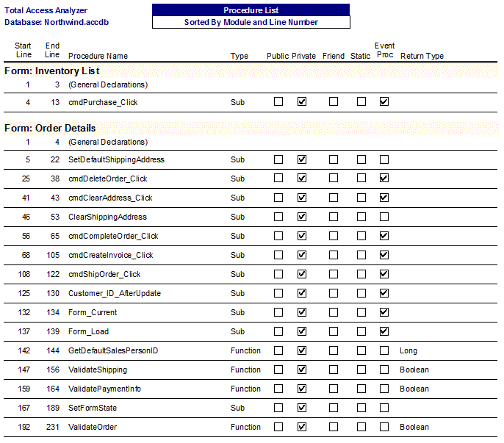
Task: Check Event Proc checkbox for GetDefaultSalesPersonID
Action: point(384,350)
